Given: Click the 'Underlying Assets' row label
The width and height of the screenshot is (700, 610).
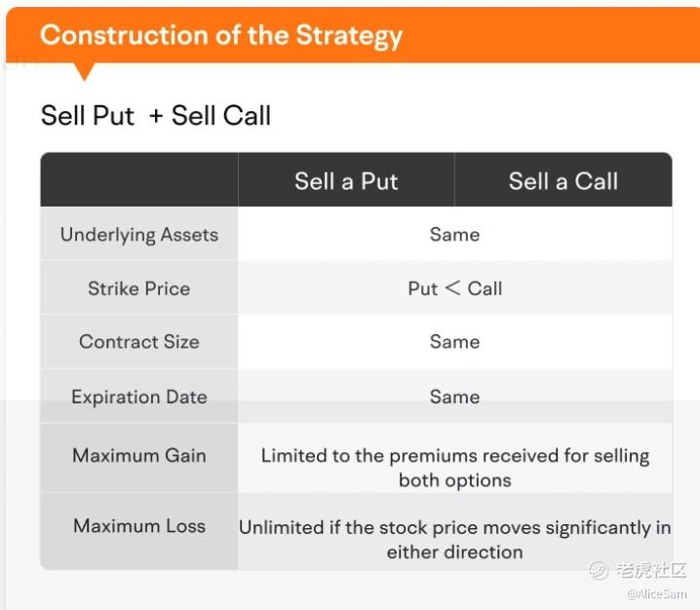Looking at the screenshot, I should tap(139, 235).
